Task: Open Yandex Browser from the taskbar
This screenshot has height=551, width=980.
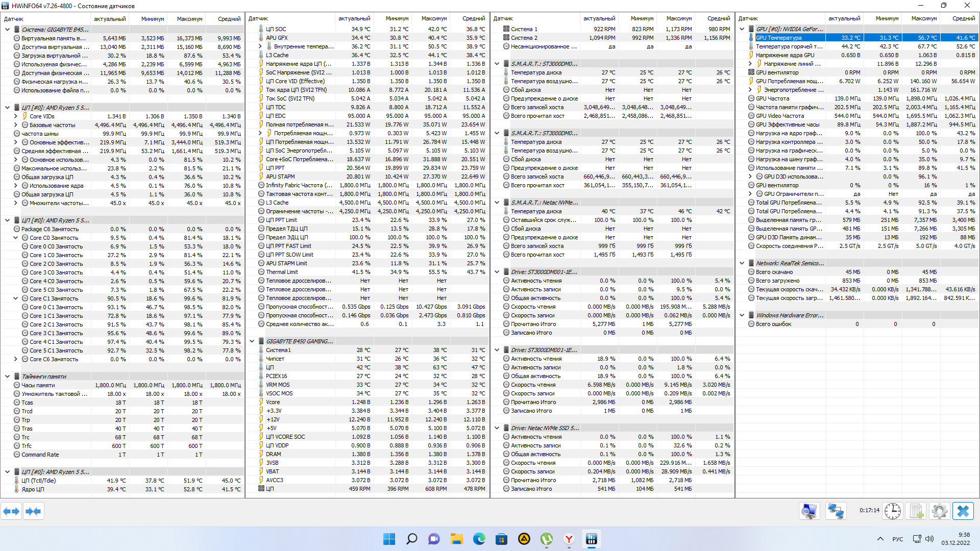Action: pos(569,539)
